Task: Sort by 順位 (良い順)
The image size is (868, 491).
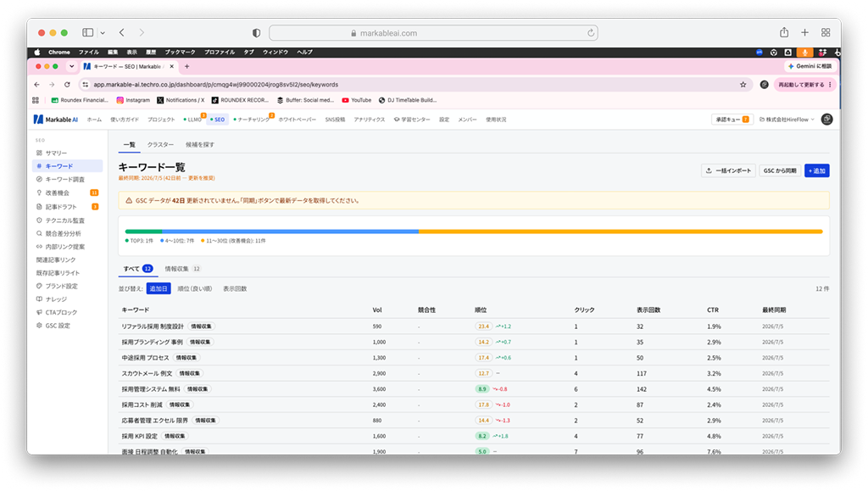Action: pos(194,289)
